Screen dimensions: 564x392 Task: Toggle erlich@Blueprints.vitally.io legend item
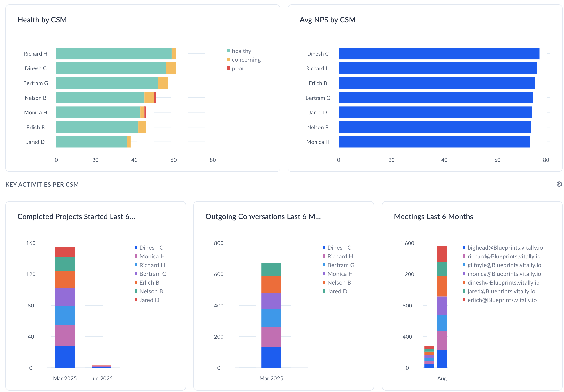point(502,300)
